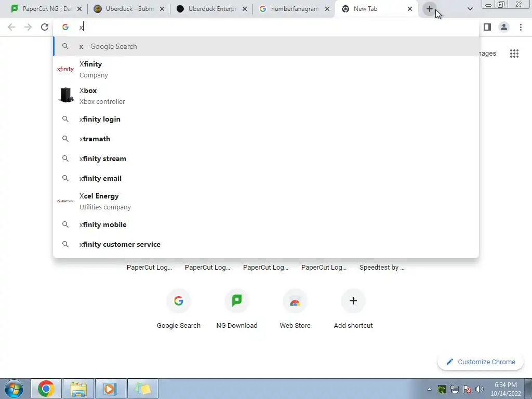Choose 'xfinity email' suggestion
Screen dimensions: 532x399
pos(266,178)
